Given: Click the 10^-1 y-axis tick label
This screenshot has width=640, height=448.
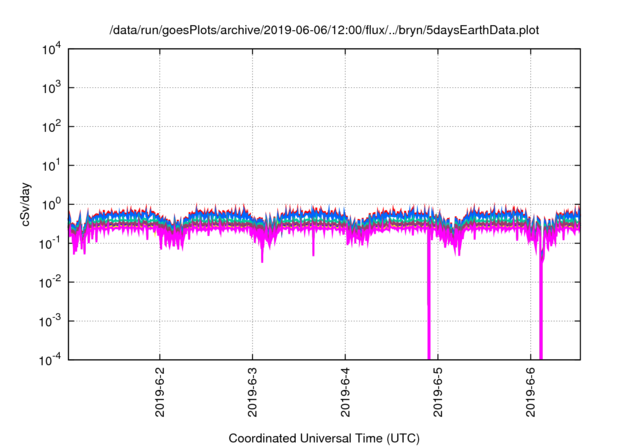Looking at the screenshot, I should pyautogui.click(x=50, y=244).
